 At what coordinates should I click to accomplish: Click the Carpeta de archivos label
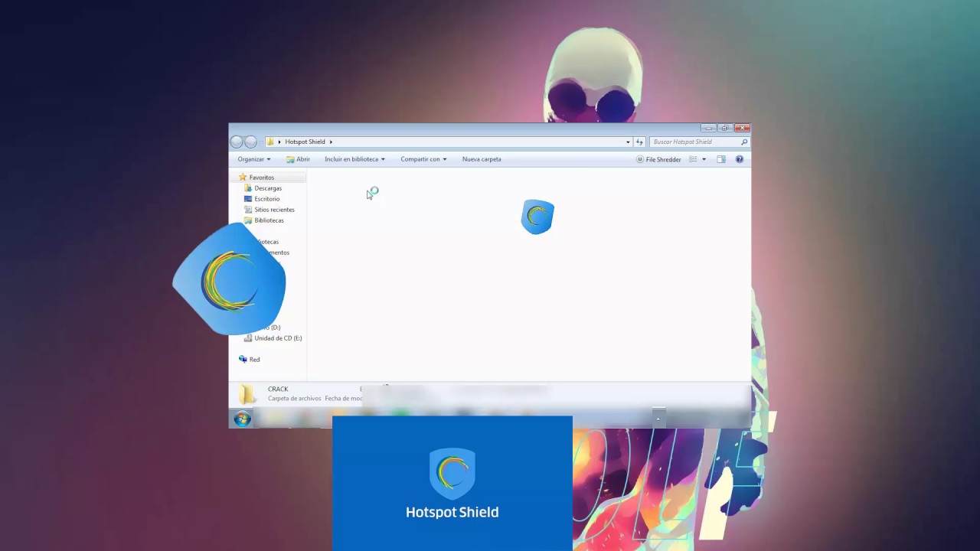[x=295, y=399]
